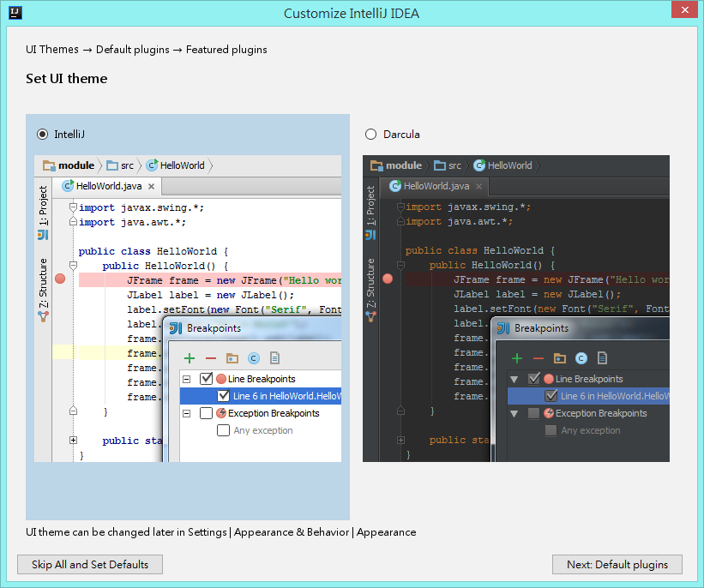
Task: Click the IntelliJ IDEA title bar logo
Action: [x=15, y=13]
